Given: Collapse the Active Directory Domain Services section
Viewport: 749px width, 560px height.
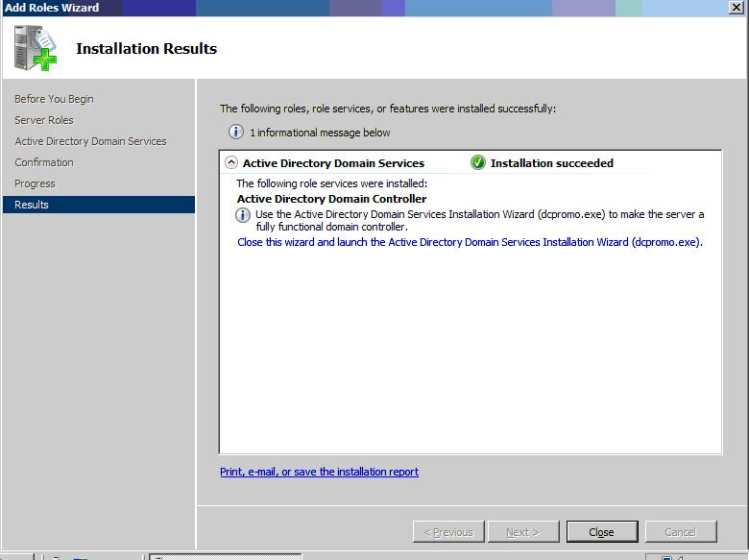Looking at the screenshot, I should (x=230, y=163).
